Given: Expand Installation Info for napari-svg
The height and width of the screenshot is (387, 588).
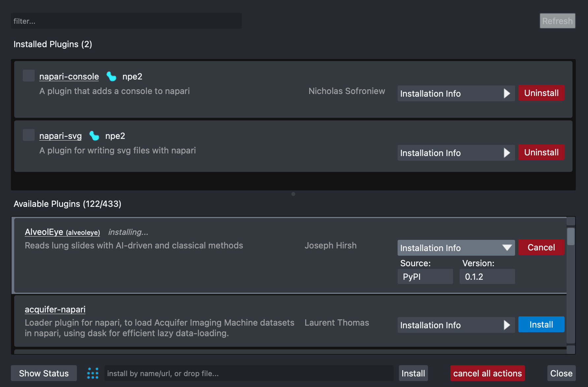Looking at the screenshot, I should (x=456, y=153).
